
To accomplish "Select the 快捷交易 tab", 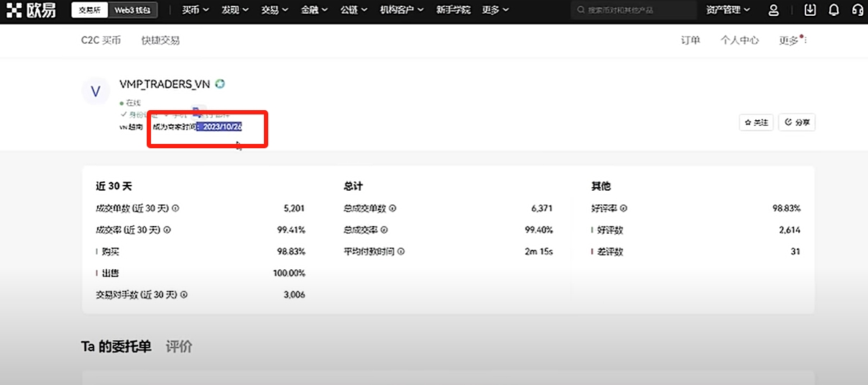I will point(160,40).
